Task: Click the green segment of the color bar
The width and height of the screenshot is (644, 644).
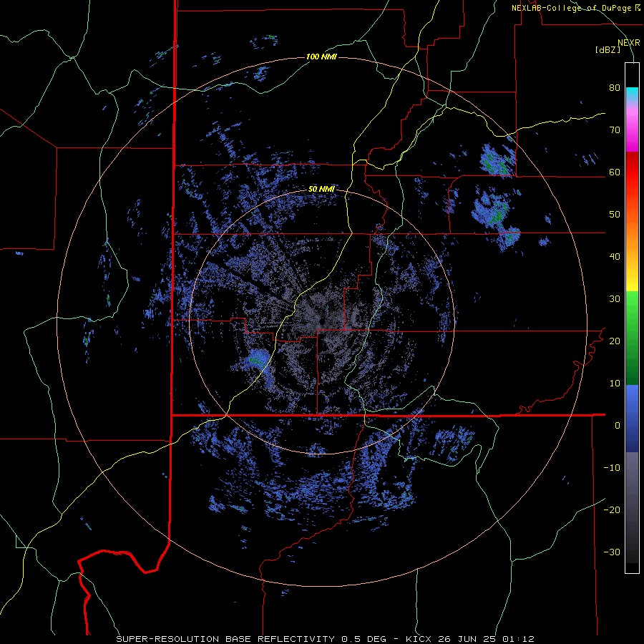Action: [632, 338]
